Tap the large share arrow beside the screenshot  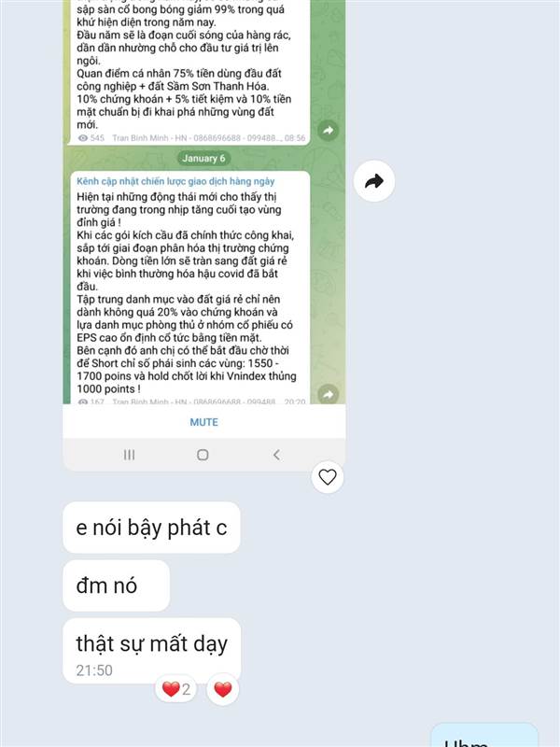click(x=374, y=181)
